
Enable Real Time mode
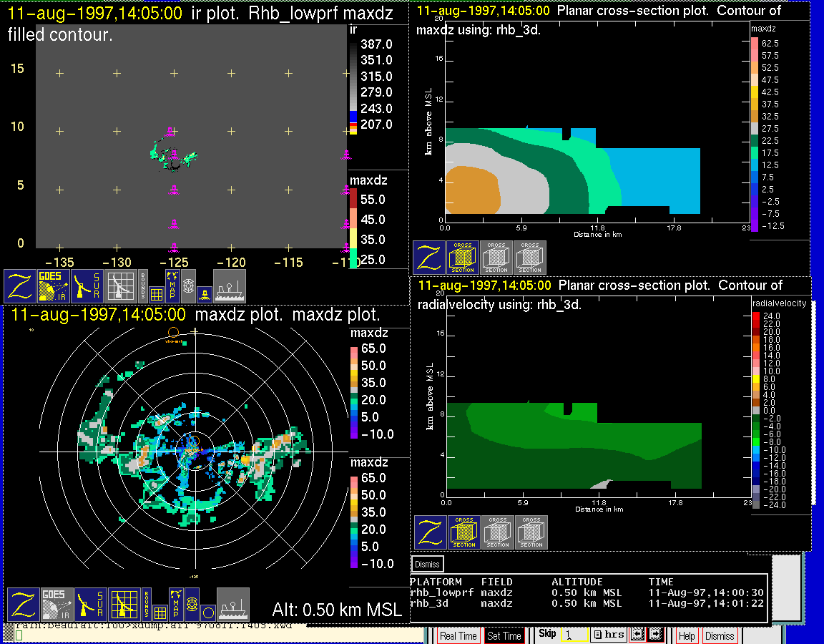[x=458, y=635]
